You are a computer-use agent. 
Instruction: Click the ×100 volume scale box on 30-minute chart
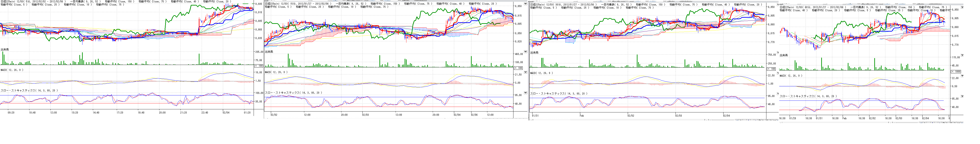coord(771,69)
